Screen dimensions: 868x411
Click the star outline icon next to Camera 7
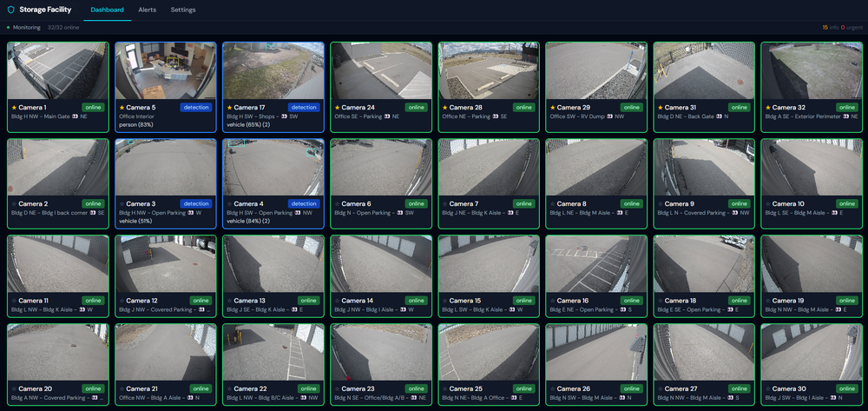tap(444, 204)
